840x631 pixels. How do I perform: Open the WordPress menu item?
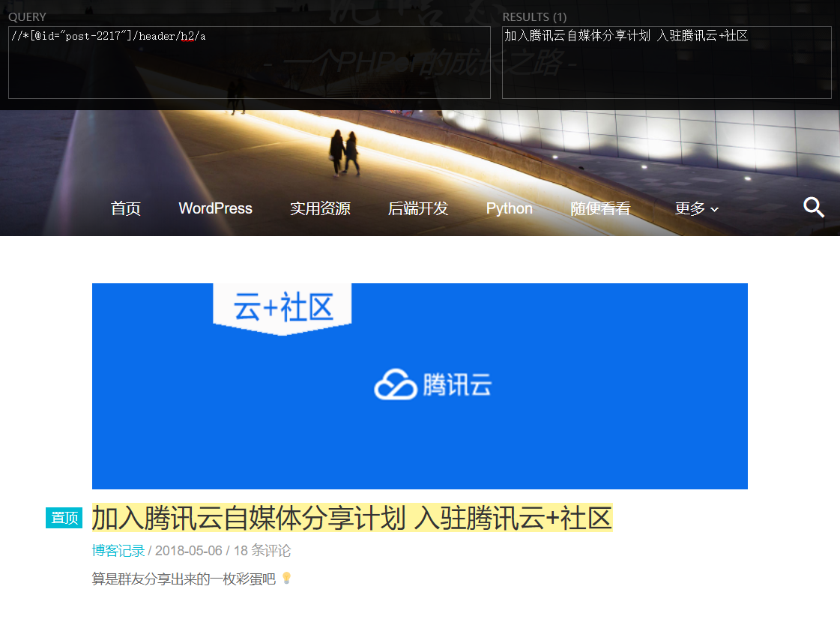(x=215, y=208)
